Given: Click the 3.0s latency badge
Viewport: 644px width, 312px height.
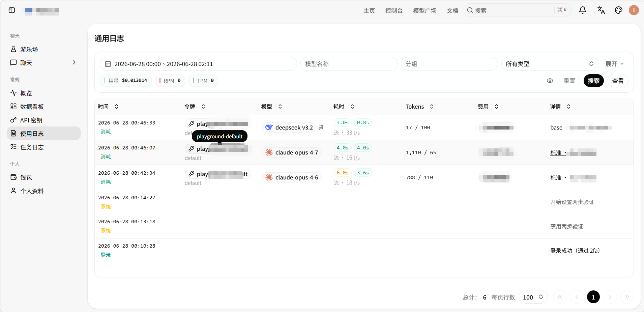Looking at the screenshot, I should tap(343, 122).
